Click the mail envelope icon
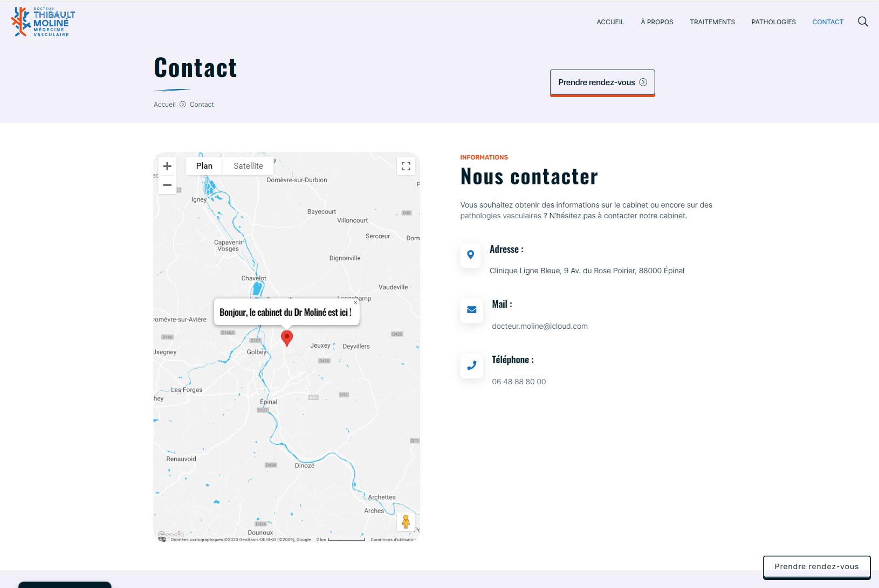This screenshot has height=588, width=879. (x=471, y=310)
